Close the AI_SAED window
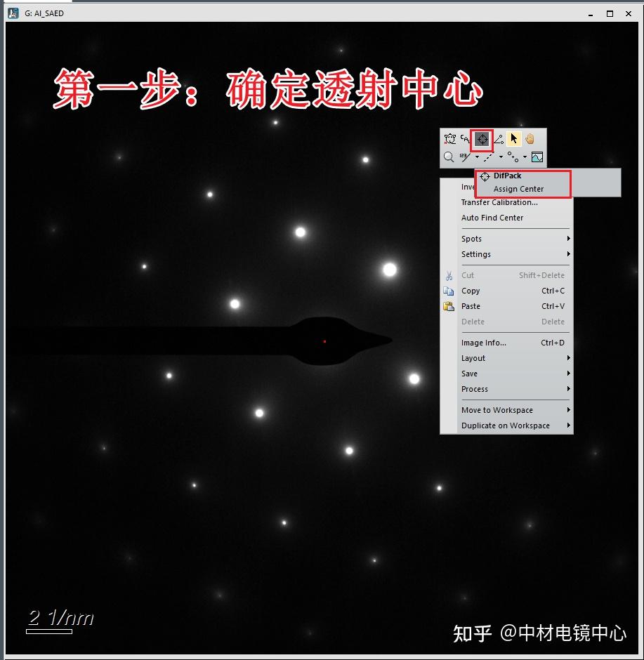 (x=629, y=13)
